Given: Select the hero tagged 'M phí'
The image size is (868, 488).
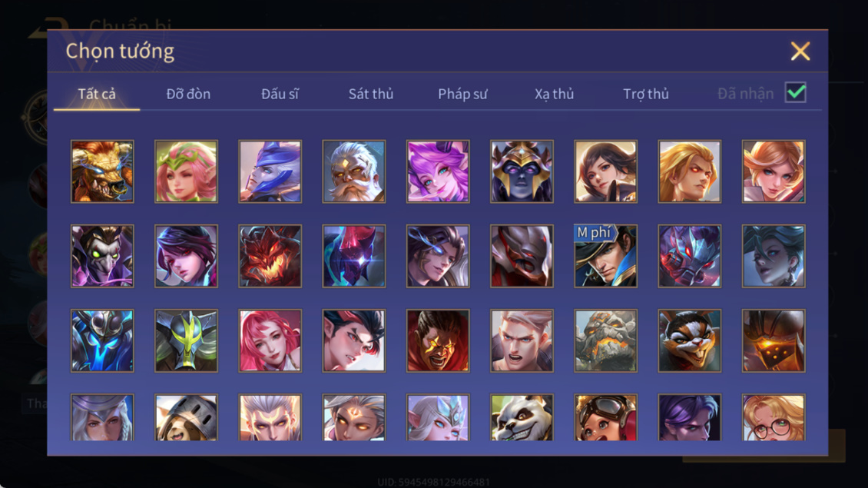Looking at the screenshot, I should (605, 256).
